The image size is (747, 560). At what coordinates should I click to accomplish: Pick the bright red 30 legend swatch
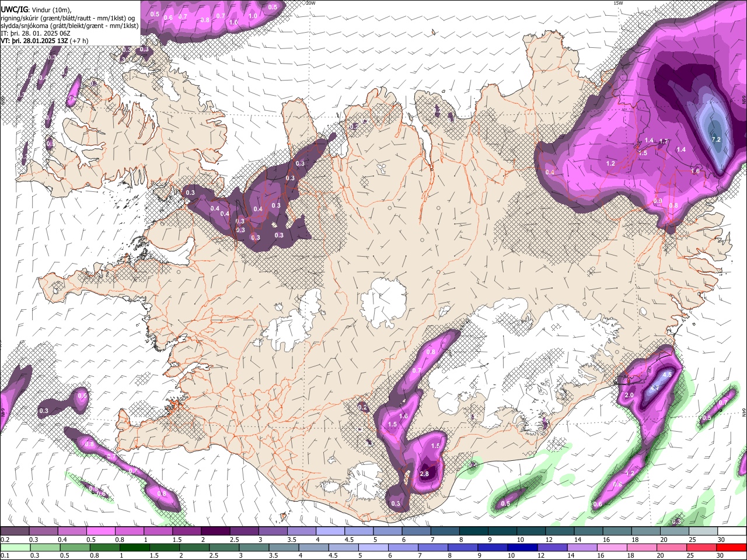pos(731,547)
